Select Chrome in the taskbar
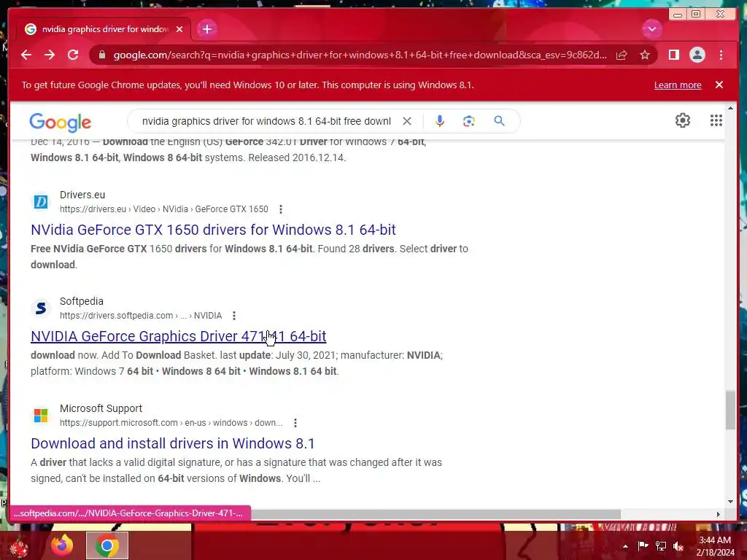Screen dimensions: 747x560 107,545
